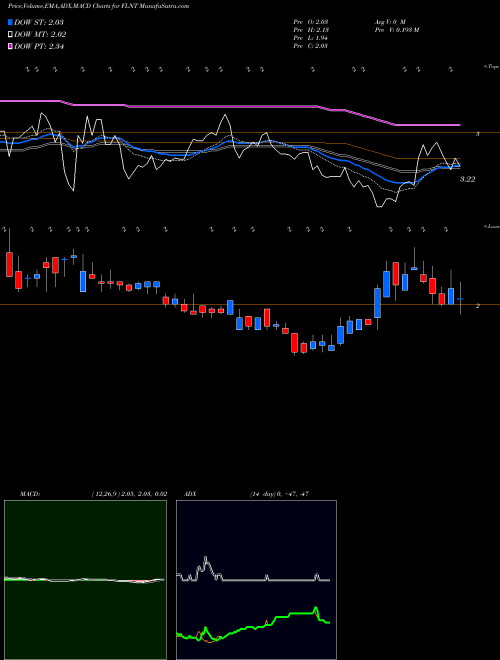This screenshot has height=660, width=500.
Task: Click the 'Pre V: 0.193 M' volume text
Action: (x=396, y=30)
